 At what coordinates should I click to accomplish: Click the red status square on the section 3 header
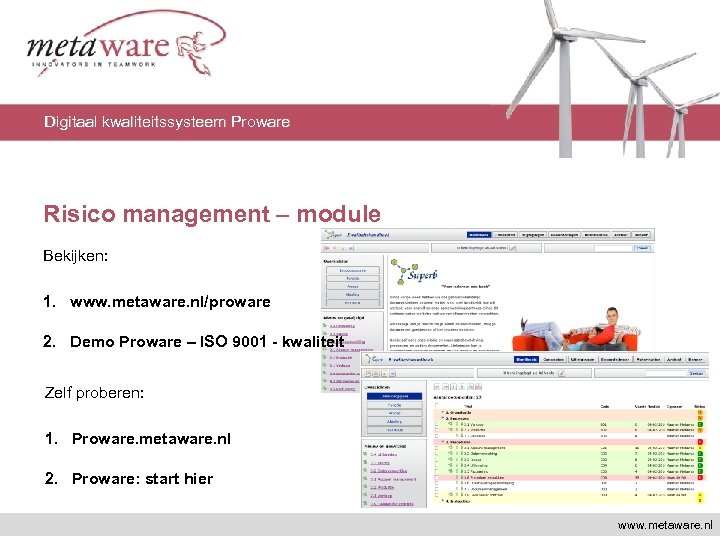click(x=700, y=442)
